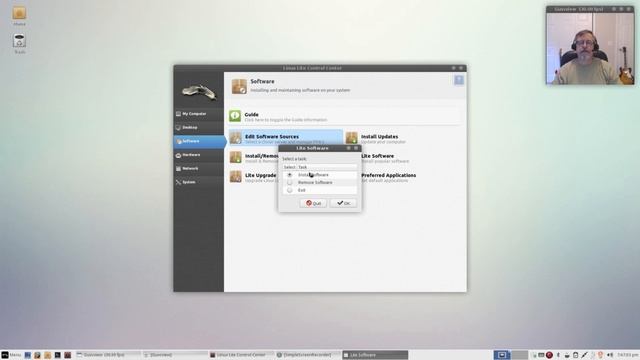Screen dimensions: 640x360
Task: Confirm with the OK button
Action: click(x=343, y=203)
